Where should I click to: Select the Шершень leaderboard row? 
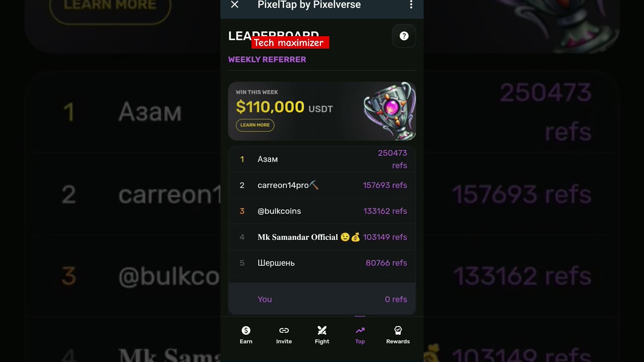coord(322,263)
